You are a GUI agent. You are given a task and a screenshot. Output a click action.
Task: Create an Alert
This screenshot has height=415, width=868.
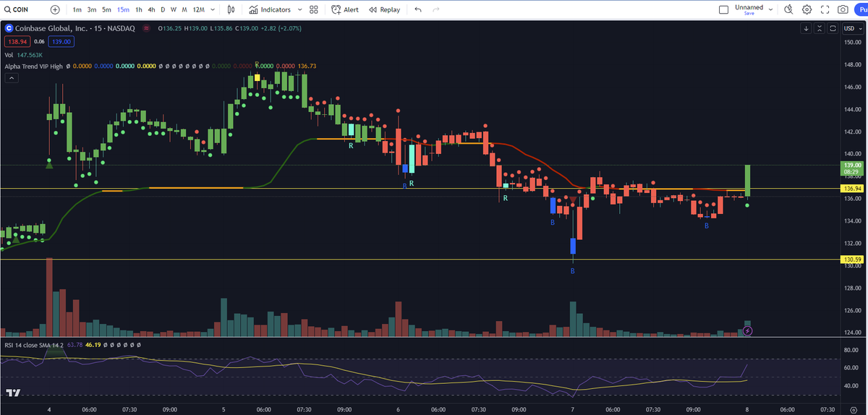(x=345, y=9)
